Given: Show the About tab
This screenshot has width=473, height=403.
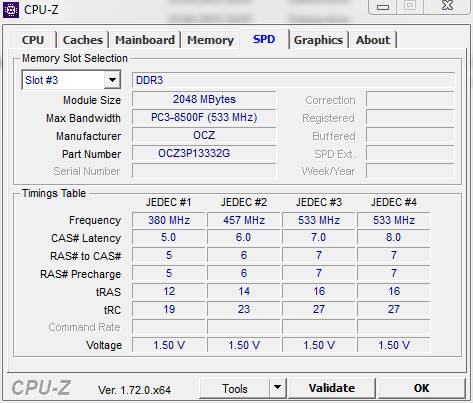Looking at the screenshot, I should click(373, 40).
